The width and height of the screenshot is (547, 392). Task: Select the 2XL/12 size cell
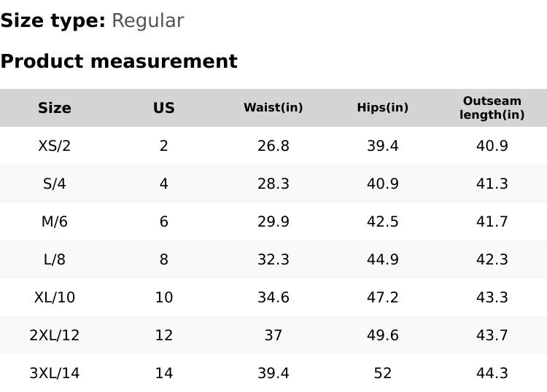55,335
